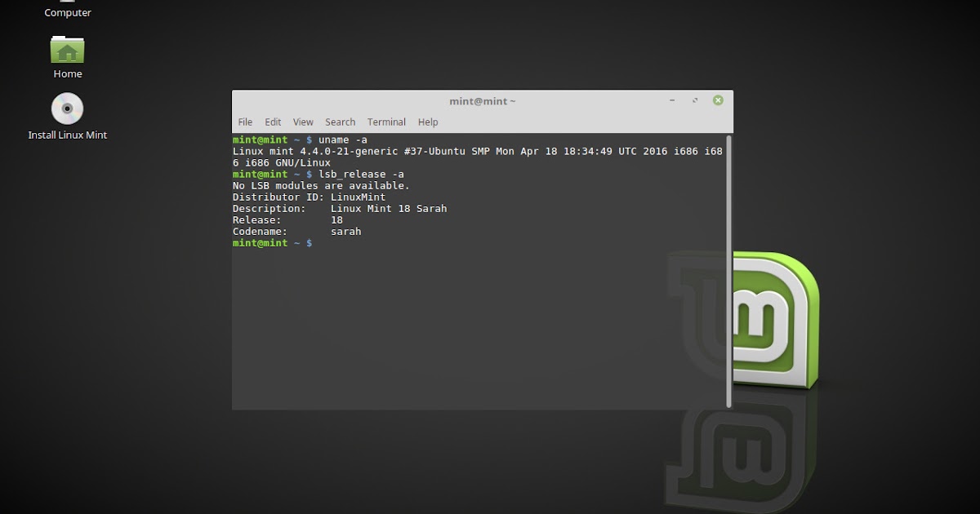The height and width of the screenshot is (514, 980).
Task: Click the 'No LSB modules are available.' line
Action: (x=321, y=185)
